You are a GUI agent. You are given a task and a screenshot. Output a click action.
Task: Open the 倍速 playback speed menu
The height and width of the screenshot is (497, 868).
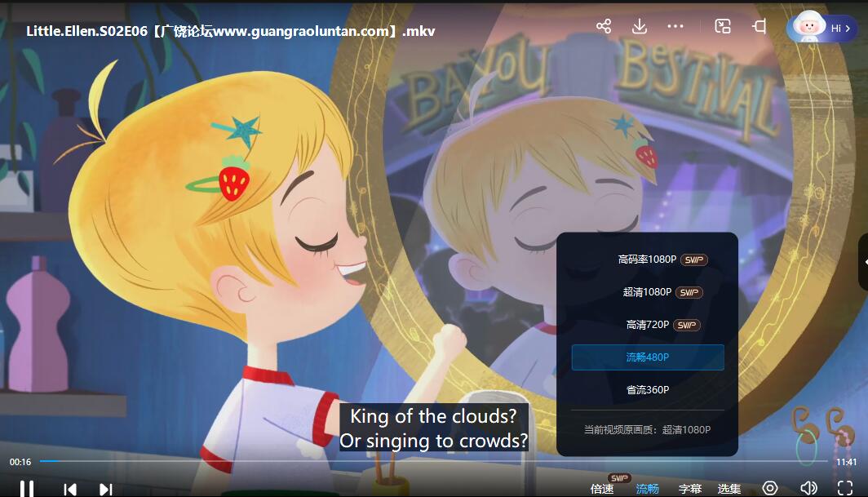(602, 489)
